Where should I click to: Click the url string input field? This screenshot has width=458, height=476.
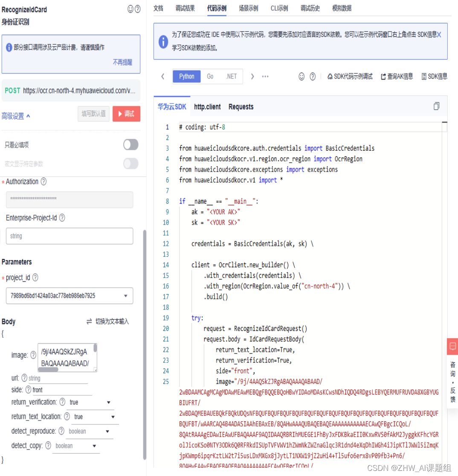point(58,378)
